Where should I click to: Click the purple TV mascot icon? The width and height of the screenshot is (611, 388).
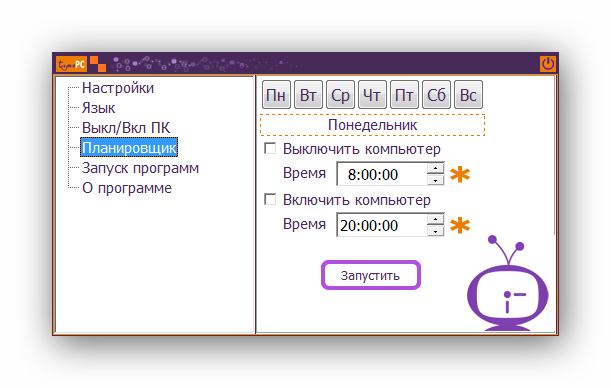click(x=507, y=284)
